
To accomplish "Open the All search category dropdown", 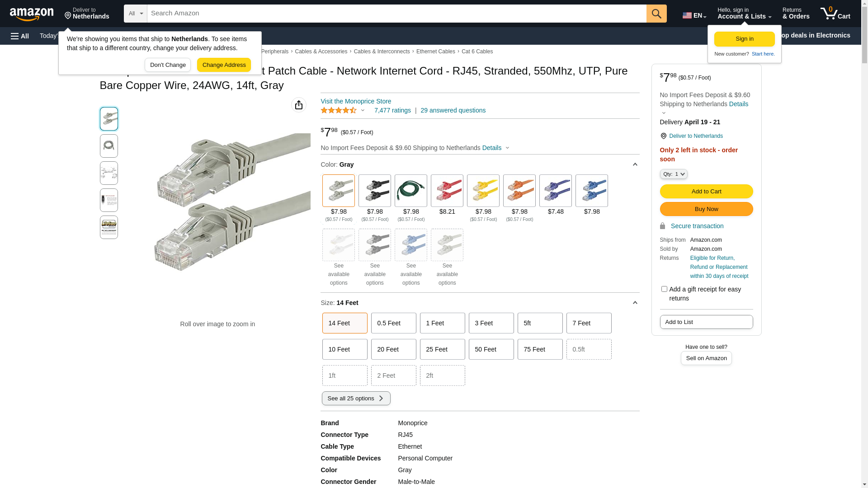I will click(135, 14).
